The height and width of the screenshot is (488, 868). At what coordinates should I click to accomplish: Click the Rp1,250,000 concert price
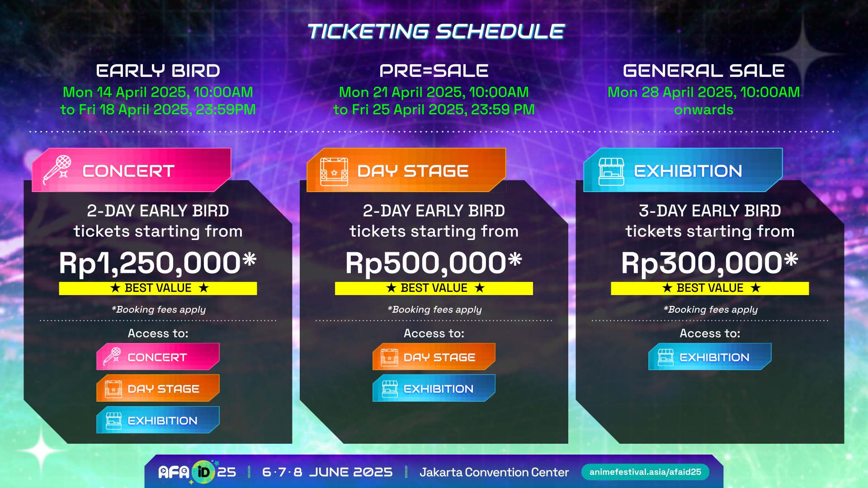tap(158, 263)
